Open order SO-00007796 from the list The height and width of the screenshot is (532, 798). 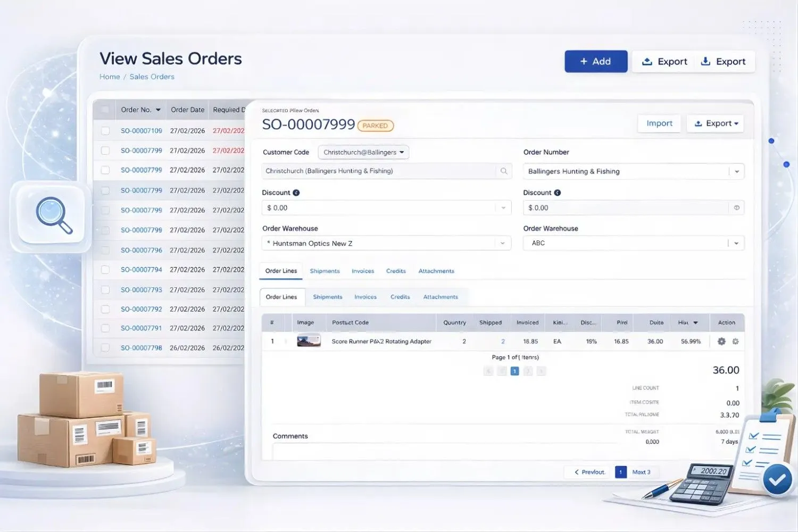[x=141, y=250]
